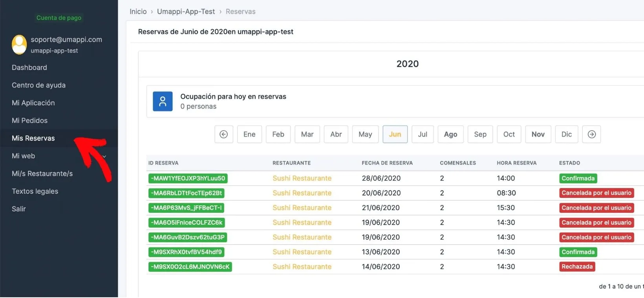The image size is (644, 298).
Task: Select the Dic month button
Action: pos(567,134)
